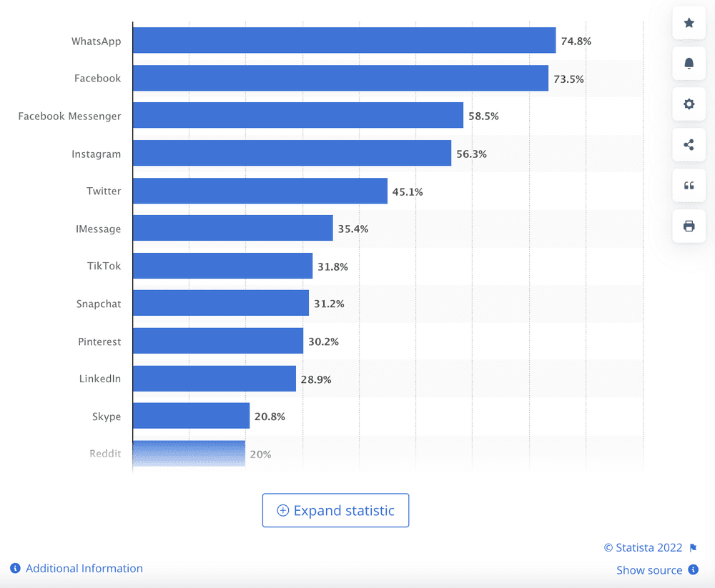Open the notification bell icon
This screenshot has width=715, height=588.
(689, 63)
